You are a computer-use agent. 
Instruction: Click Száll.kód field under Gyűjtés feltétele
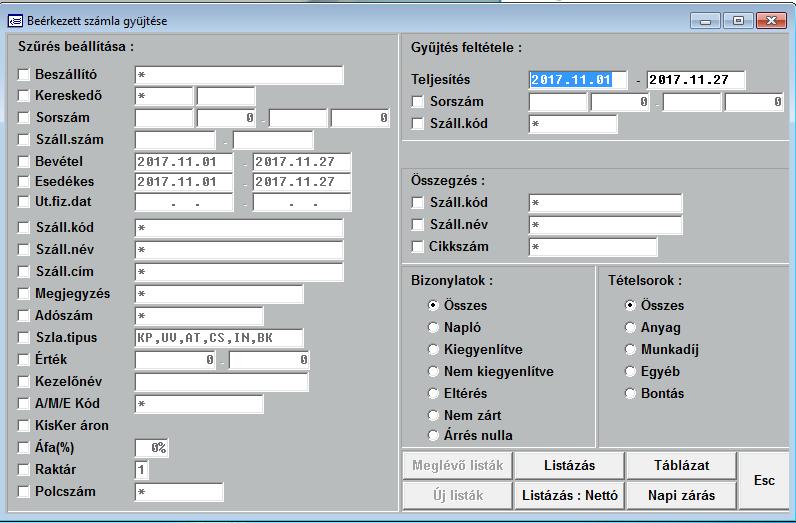[x=573, y=124]
